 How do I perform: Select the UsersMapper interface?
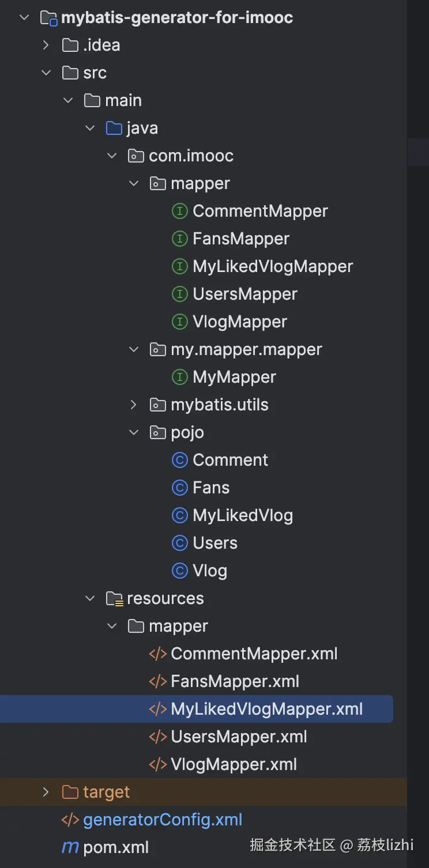tap(245, 295)
